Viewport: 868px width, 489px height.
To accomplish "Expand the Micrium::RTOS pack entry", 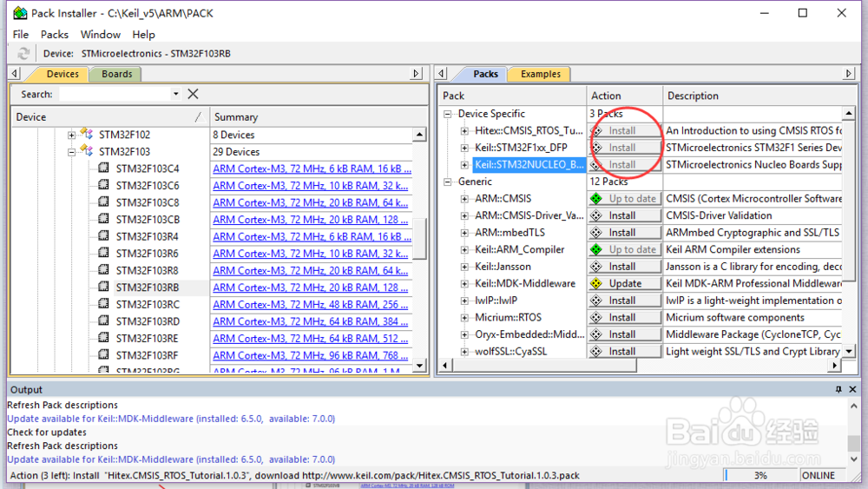I will point(464,317).
